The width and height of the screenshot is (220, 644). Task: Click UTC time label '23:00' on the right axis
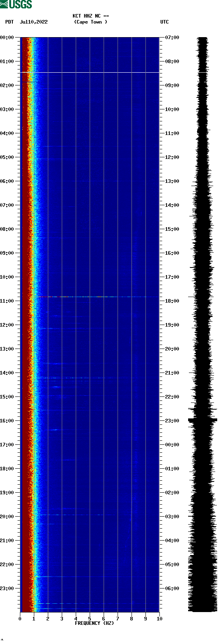(x=172, y=421)
